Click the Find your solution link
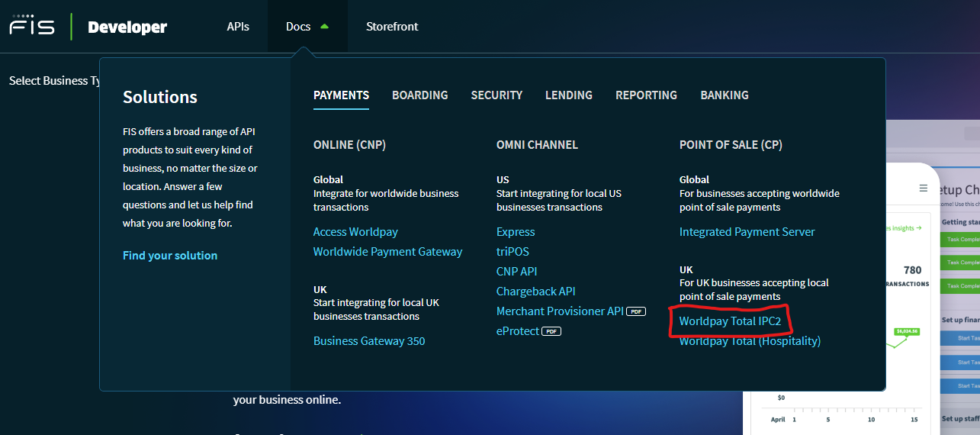This screenshot has height=435, width=980. click(170, 256)
